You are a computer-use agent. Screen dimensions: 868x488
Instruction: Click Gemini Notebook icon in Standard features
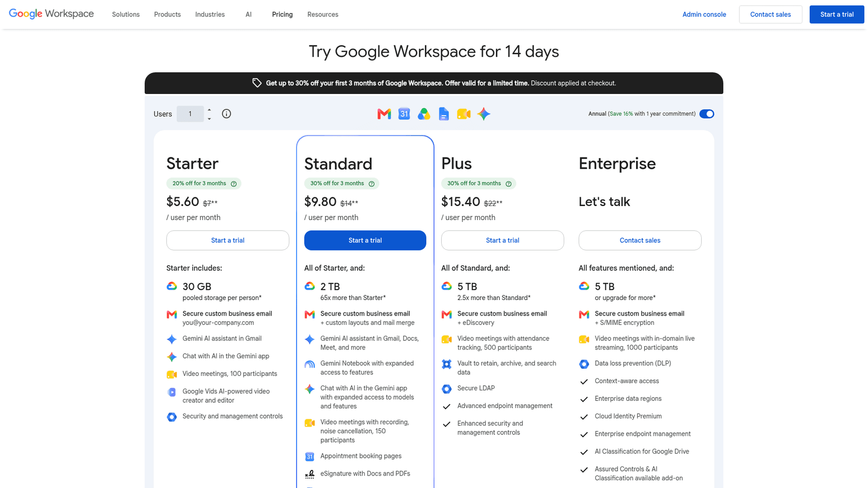309,364
